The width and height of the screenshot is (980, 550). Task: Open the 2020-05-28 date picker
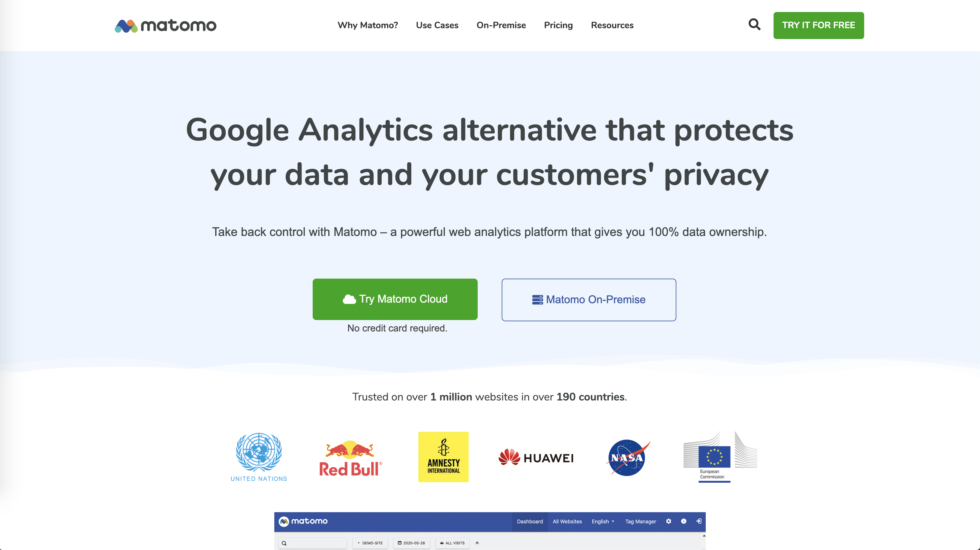coord(411,543)
